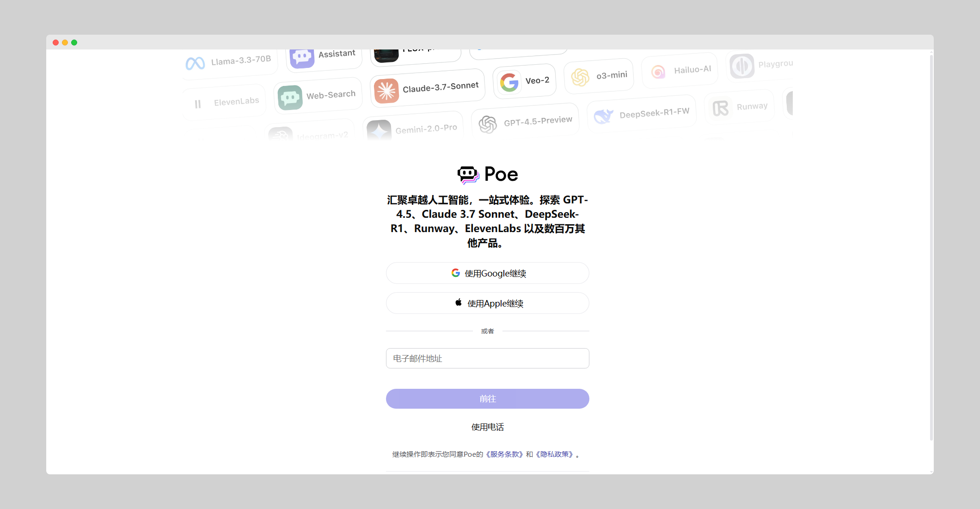The height and width of the screenshot is (509, 980).
Task: Click the green macOS fullscreen window button
Action: pyautogui.click(x=74, y=43)
